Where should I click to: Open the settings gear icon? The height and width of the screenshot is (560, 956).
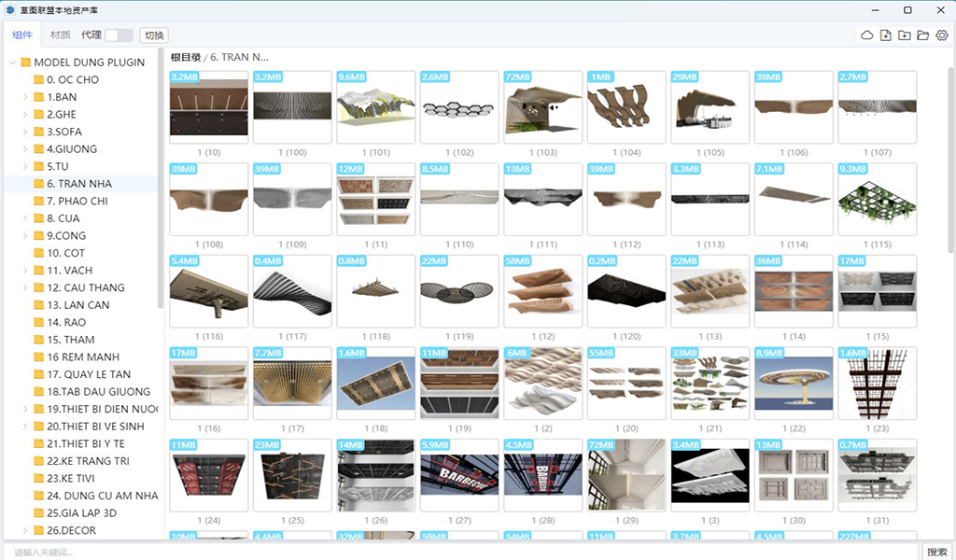(942, 35)
